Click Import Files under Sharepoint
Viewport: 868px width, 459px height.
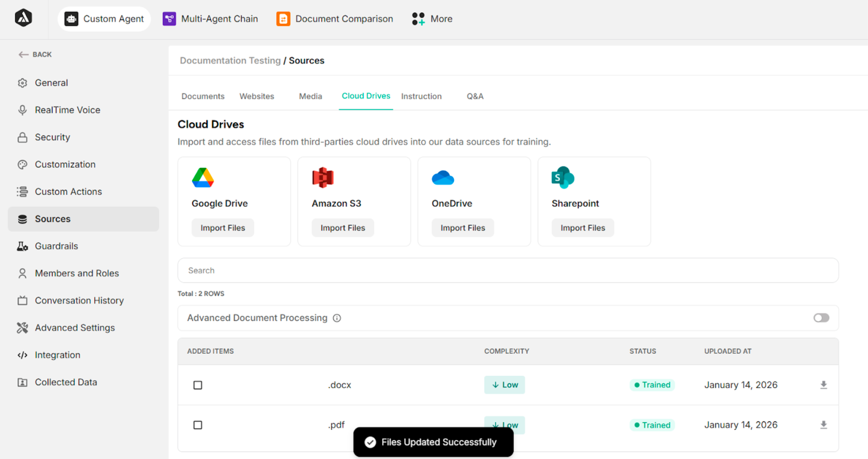pyautogui.click(x=582, y=228)
